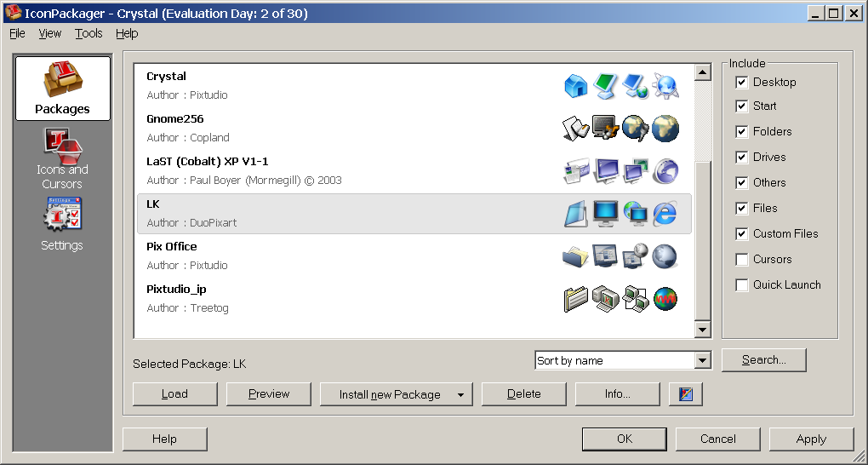The height and width of the screenshot is (465, 868).
Task: Toggle the Folders checkbox
Action: coord(742,131)
